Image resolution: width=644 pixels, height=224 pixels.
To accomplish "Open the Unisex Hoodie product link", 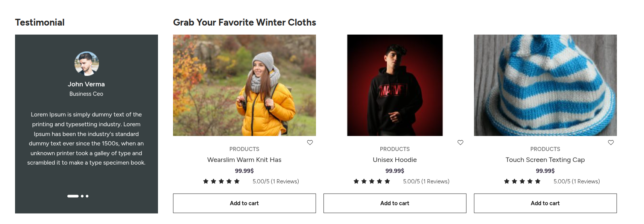I will pos(395,160).
